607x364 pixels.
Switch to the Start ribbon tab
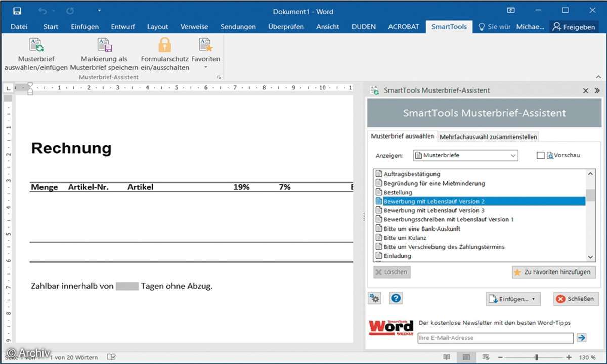(x=51, y=27)
